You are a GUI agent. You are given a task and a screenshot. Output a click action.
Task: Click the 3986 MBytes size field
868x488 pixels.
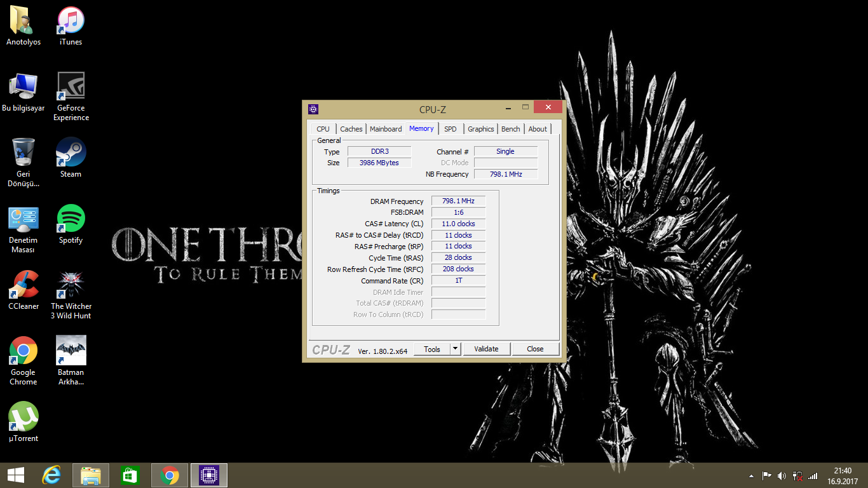pyautogui.click(x=379, y=163)
